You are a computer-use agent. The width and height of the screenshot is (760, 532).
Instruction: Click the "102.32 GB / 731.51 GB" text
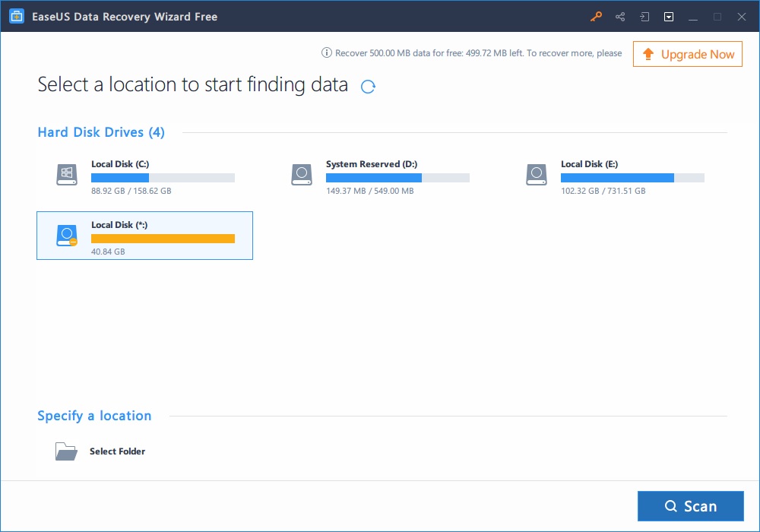[603, 191]
